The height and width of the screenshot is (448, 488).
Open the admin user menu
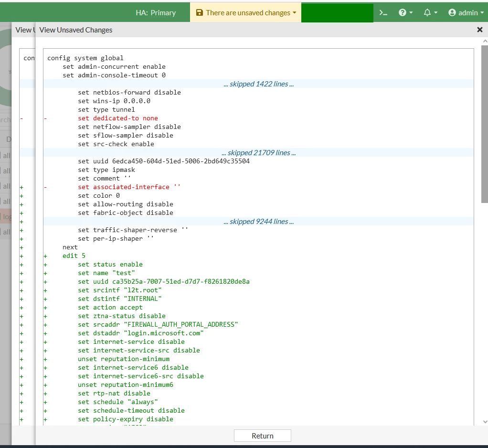(466, 12)
